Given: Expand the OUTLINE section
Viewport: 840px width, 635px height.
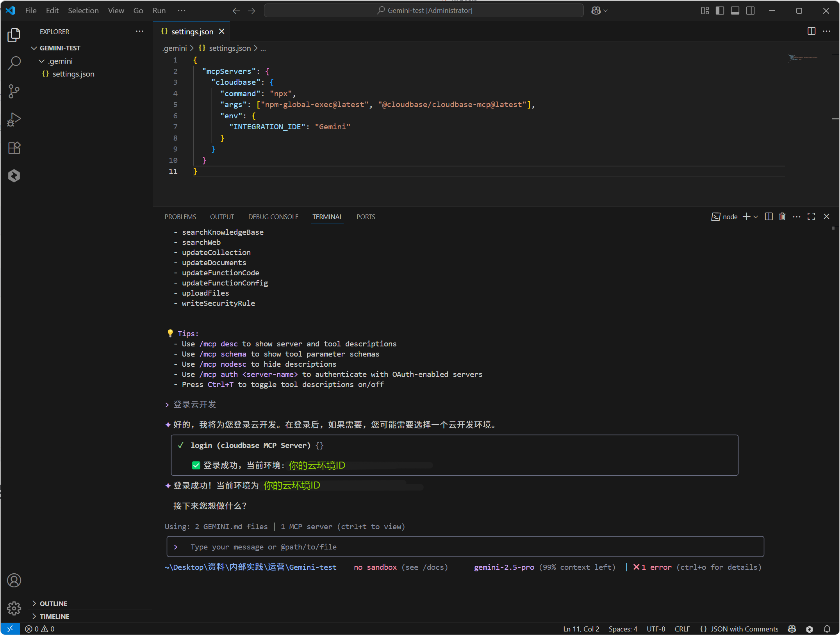Looking at the screenshot, I should (54, 603).
